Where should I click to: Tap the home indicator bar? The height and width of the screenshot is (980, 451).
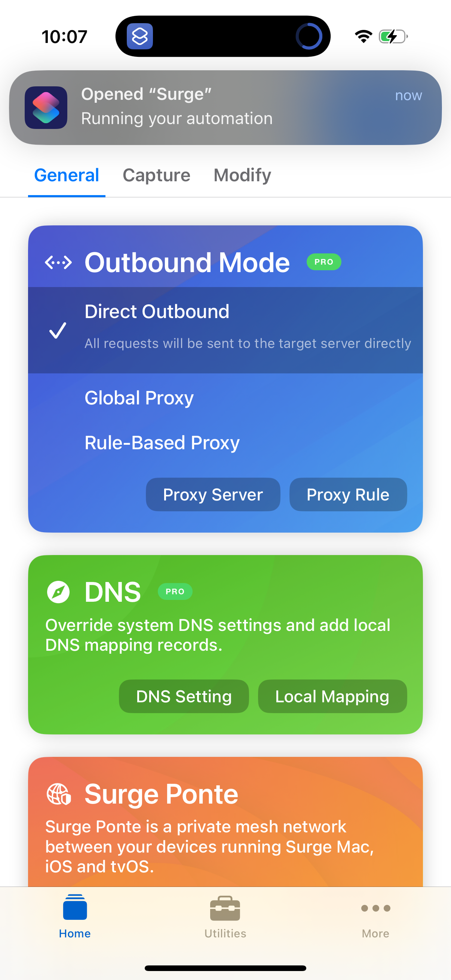click(225, 968)
